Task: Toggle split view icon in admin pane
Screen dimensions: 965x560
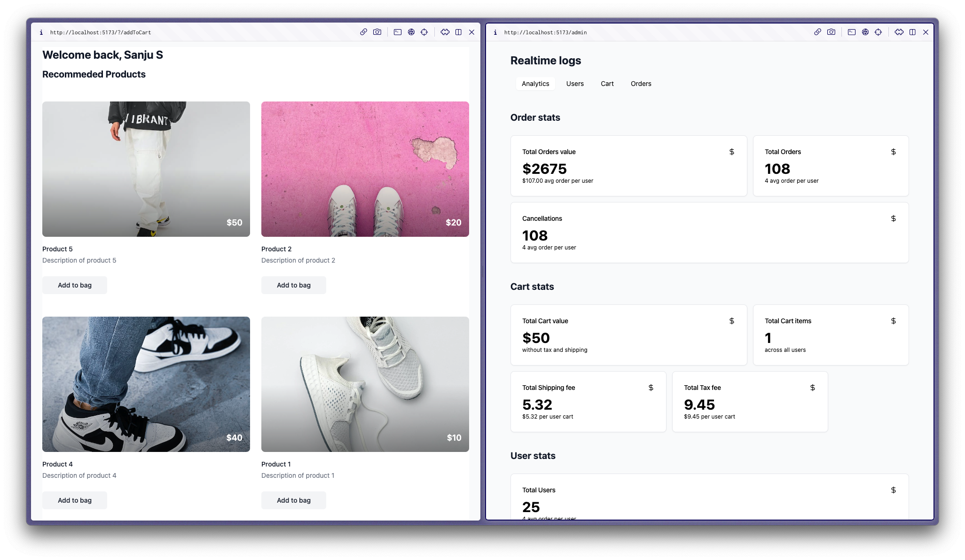Action: 912,32
